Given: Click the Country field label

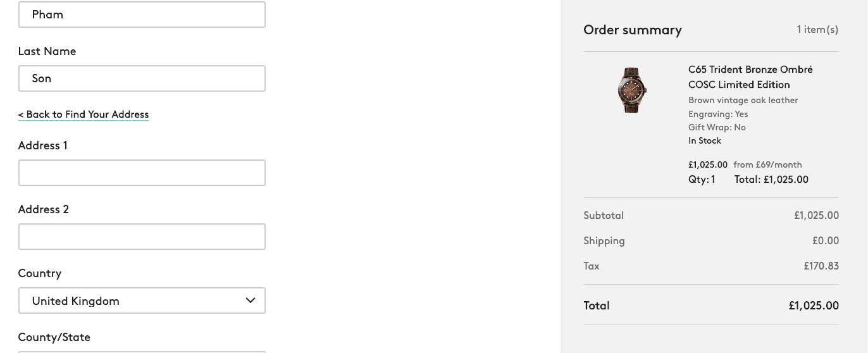Looking at the screenshot, I should (40, 273).
